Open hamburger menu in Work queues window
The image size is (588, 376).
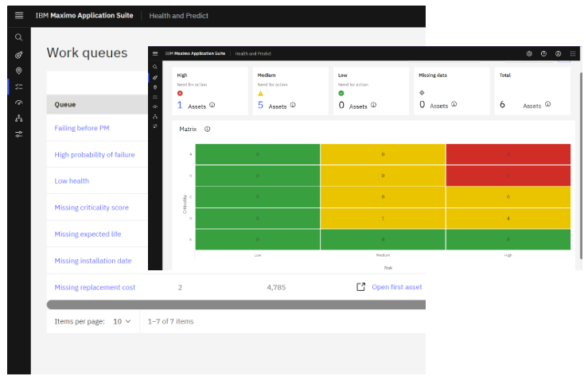click(x=19, y=15)
